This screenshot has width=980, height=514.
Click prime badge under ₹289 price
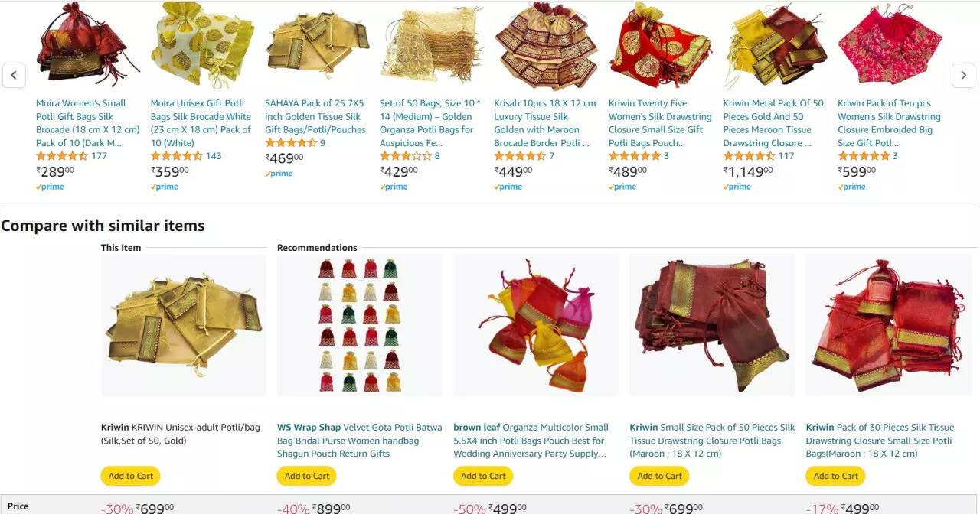(x=50, y=187)
